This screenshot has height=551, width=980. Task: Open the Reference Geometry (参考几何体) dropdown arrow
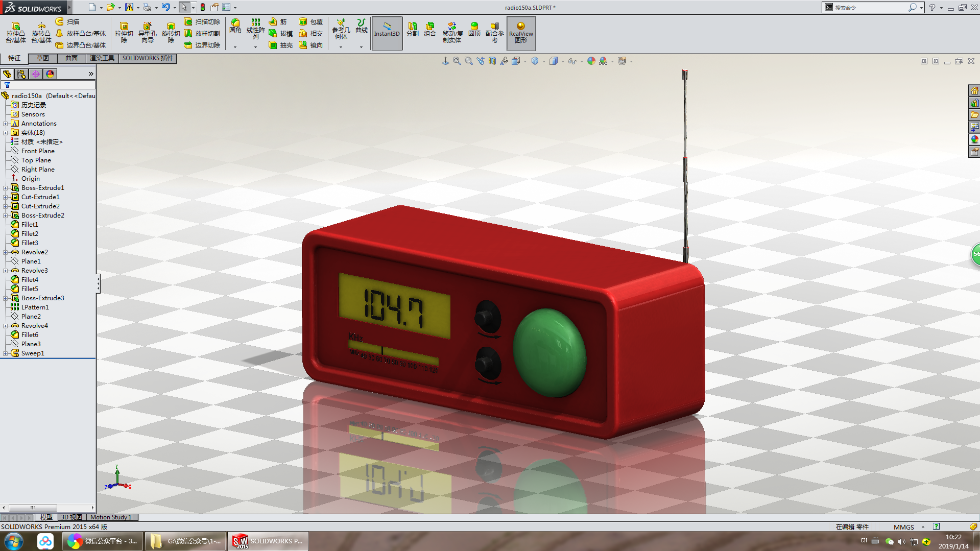click(341, 47)
